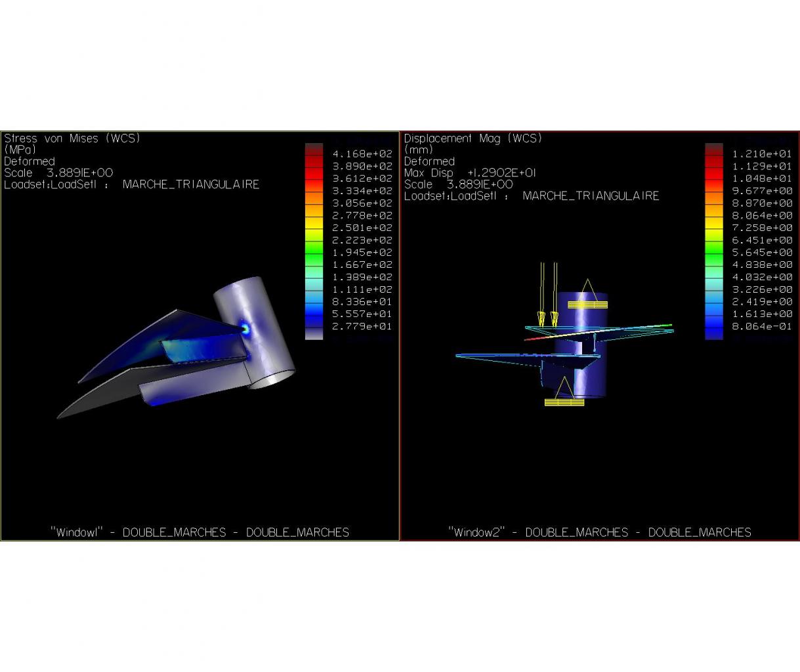Screen dimensions: 800x672
Task: Click the 1.210e+01 displacement legend value
Action: click(763, 154)
